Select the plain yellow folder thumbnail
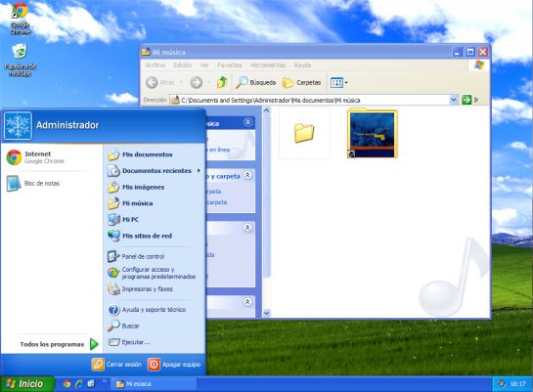533x392 pixels. tap(304, 133)
